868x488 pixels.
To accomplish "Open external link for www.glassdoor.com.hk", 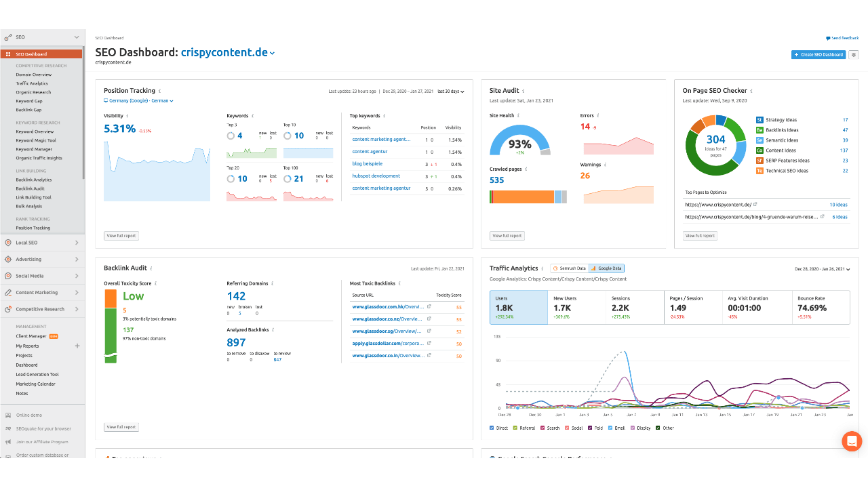I will click(x=429, y=306).
